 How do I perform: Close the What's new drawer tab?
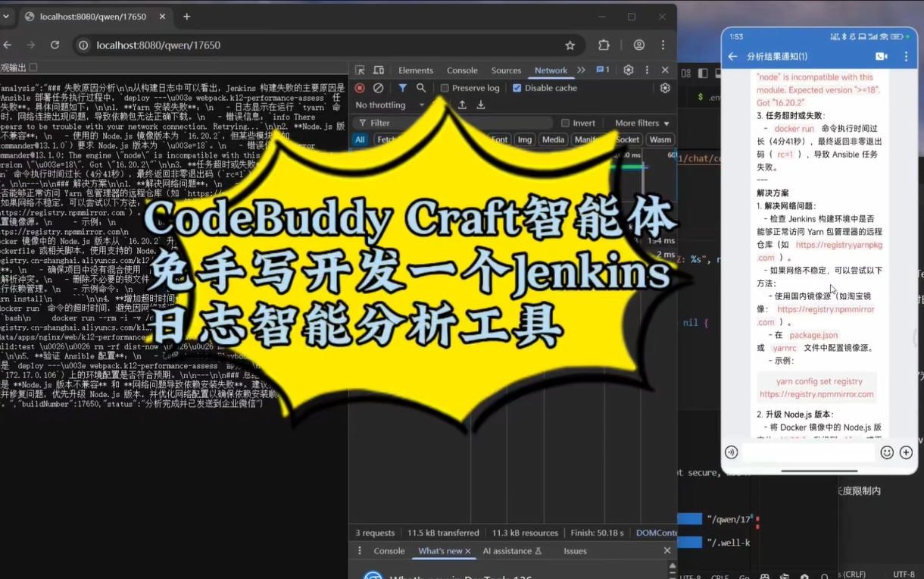(468, 551)
